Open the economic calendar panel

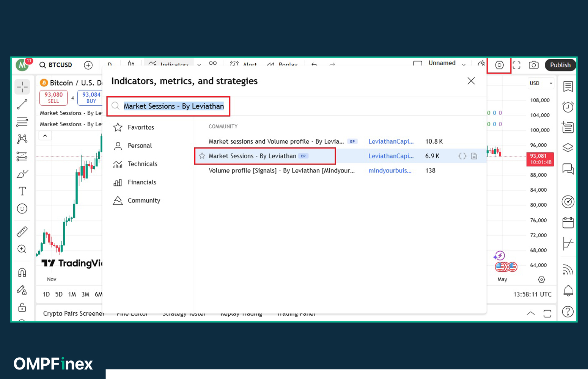[568, 222]
